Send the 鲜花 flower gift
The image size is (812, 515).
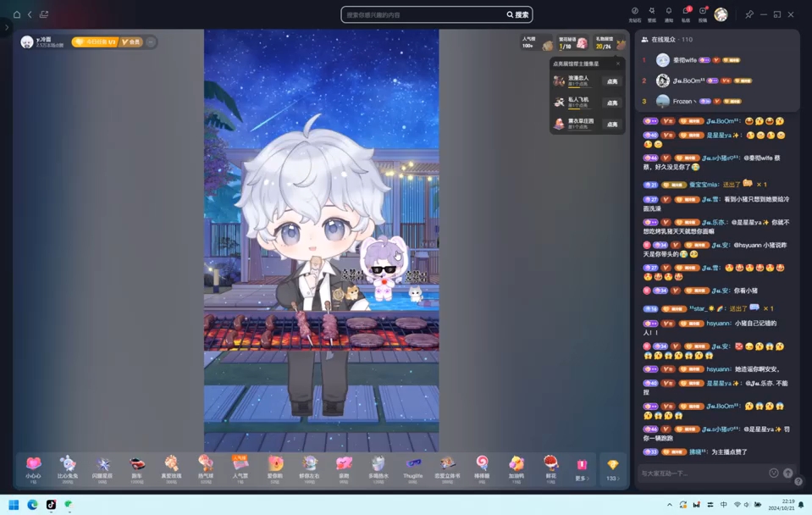551,469
